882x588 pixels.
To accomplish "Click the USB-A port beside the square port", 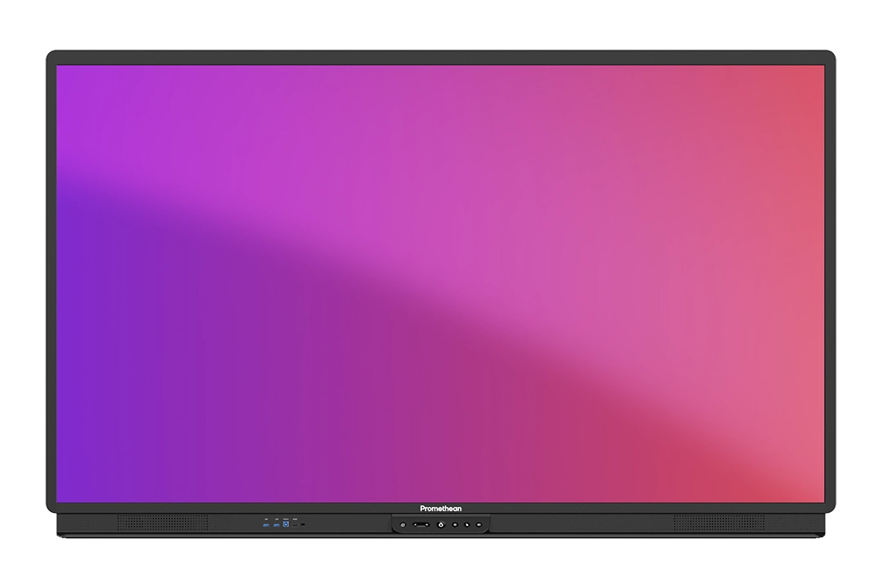I will [x=276, y=526].
